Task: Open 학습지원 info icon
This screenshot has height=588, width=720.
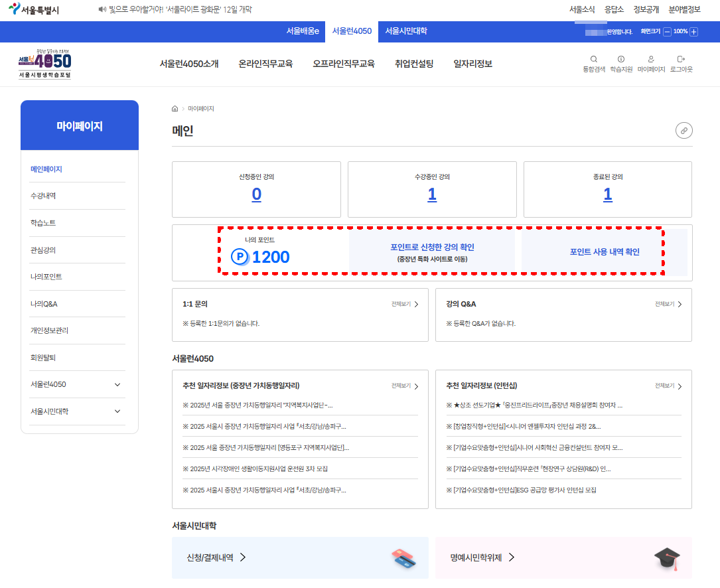Action: [621, 64]
